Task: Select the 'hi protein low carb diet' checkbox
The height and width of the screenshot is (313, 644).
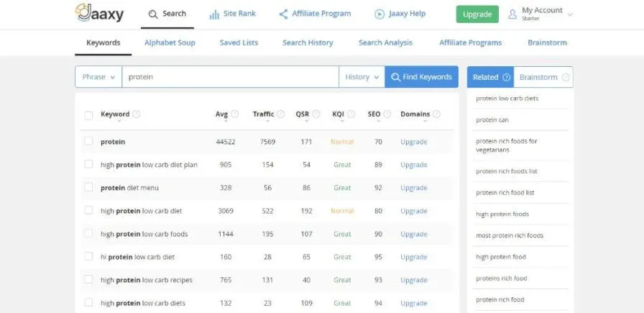Action: (x=88, y=256)
